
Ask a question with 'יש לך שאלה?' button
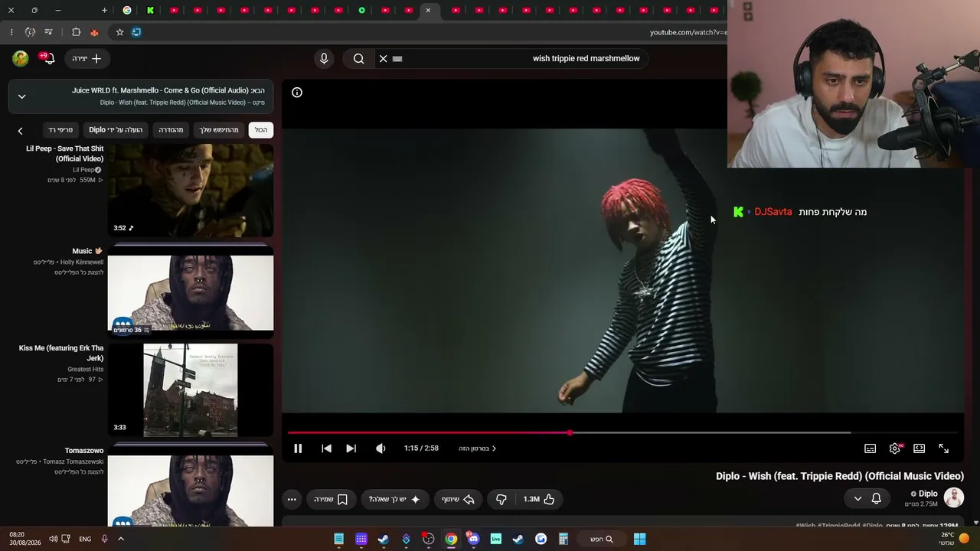pyautogui.click(x=394, y=499)
